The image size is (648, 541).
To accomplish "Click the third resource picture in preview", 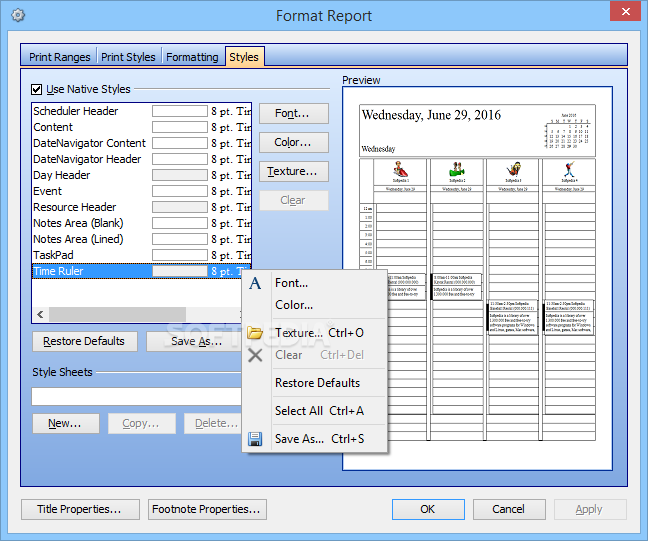I will 513,169.
